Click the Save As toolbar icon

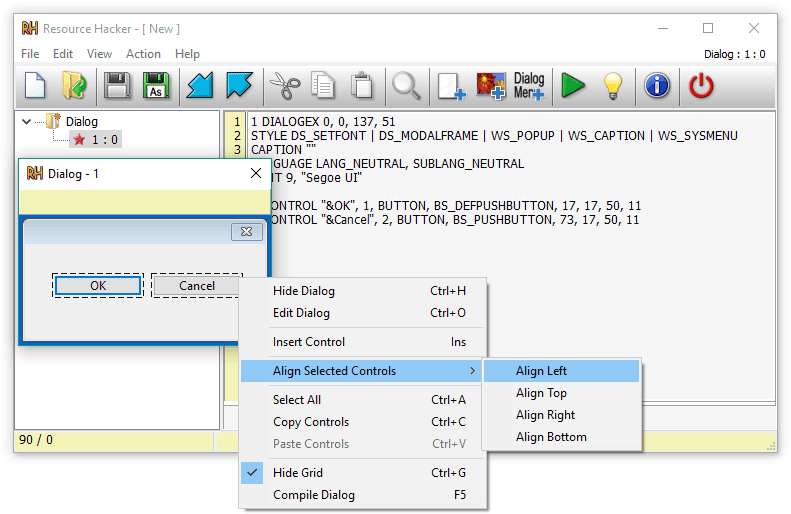point(155,86)
